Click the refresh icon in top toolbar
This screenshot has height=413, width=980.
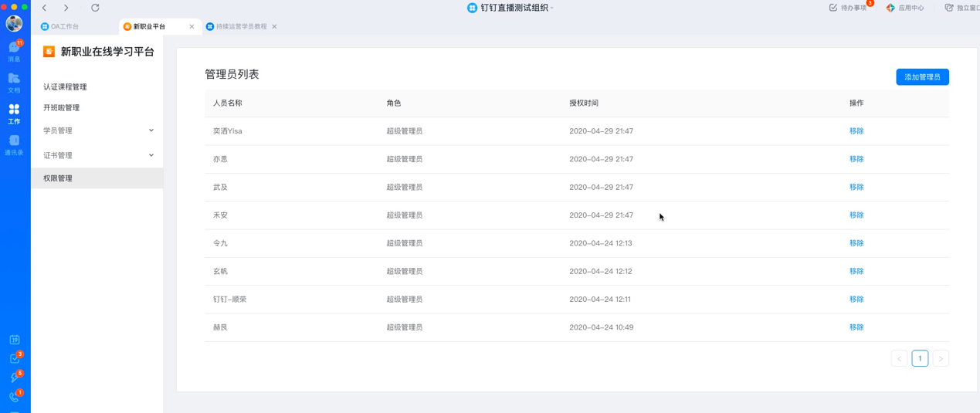(95, 8)
